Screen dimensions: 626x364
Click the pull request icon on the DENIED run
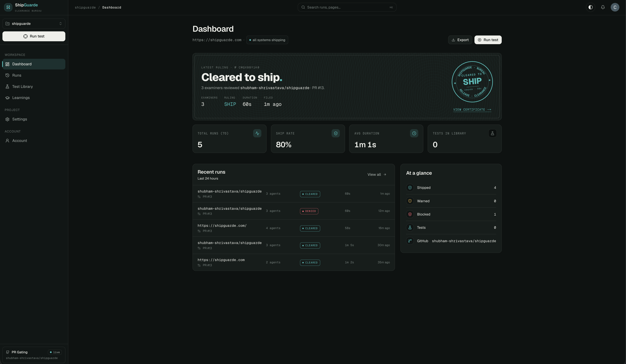[x=199, y=214]
